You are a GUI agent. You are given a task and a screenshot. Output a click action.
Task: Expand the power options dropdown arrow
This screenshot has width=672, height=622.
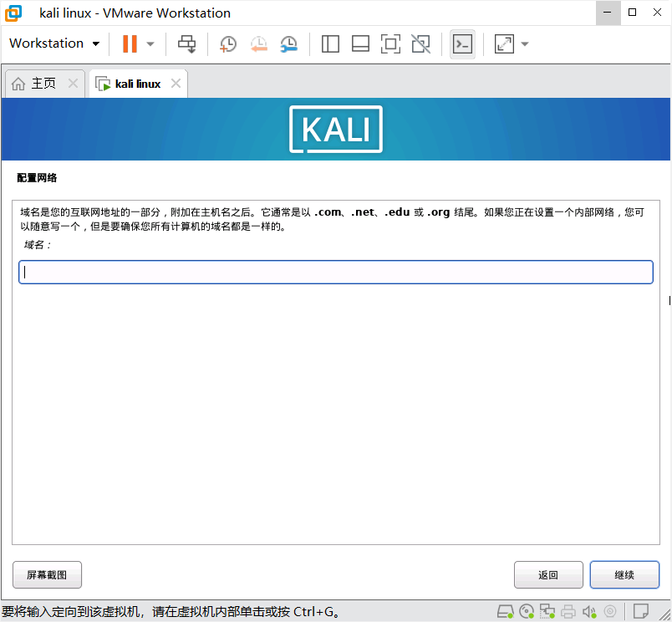pyautogui.click(x=150, y=43)
